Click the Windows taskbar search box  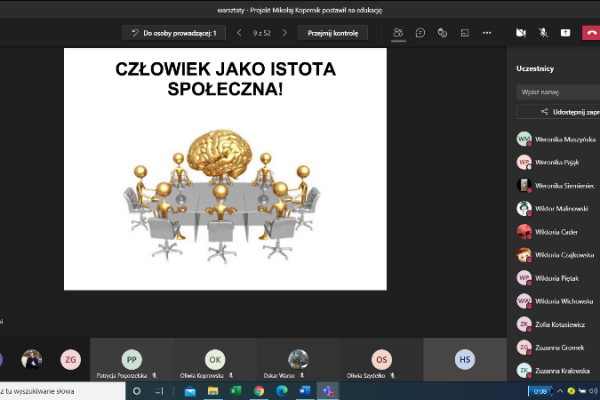(60, 391)
